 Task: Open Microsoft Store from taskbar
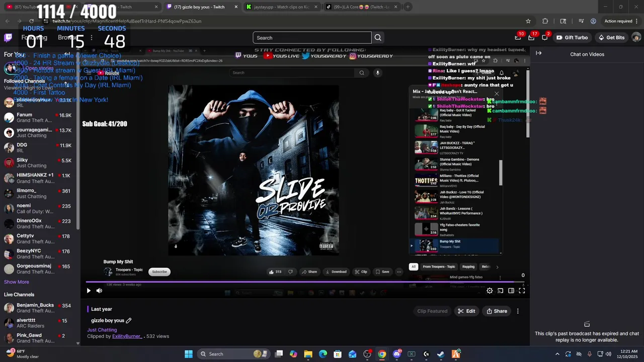[338, 354]
